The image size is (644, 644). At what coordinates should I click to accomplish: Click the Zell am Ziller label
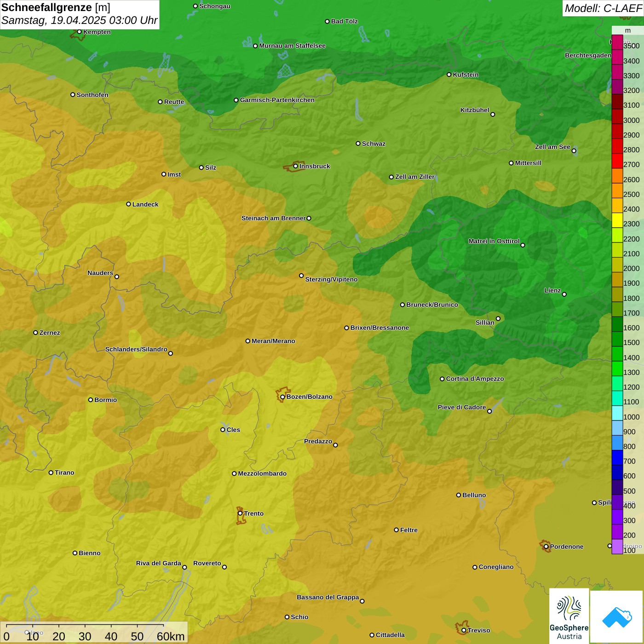click(415, 177)
